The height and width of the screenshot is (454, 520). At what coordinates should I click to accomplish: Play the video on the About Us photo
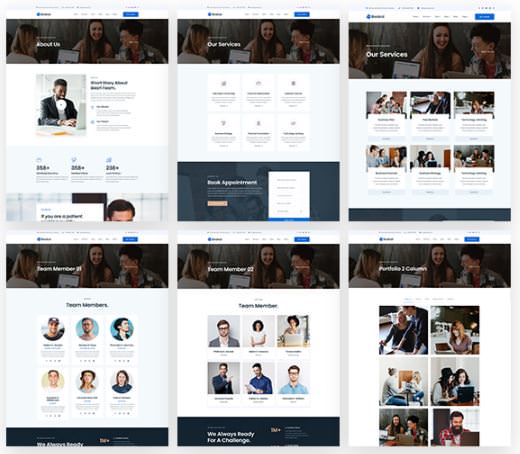coord(61,105)
